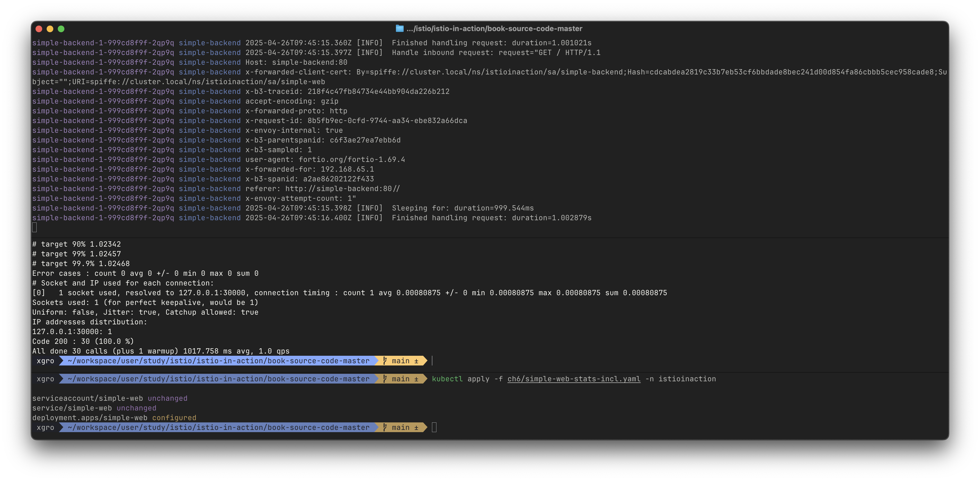This screenshot has height=481, width=980.
Task: Click the '# target 99% 1.02457' line
Action: coord(76,254)
